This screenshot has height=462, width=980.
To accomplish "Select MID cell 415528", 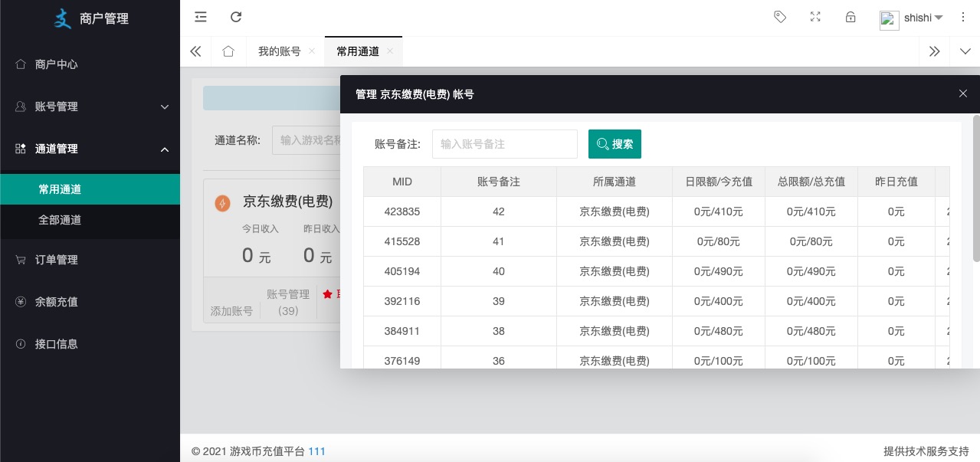I will pos(402,241).
